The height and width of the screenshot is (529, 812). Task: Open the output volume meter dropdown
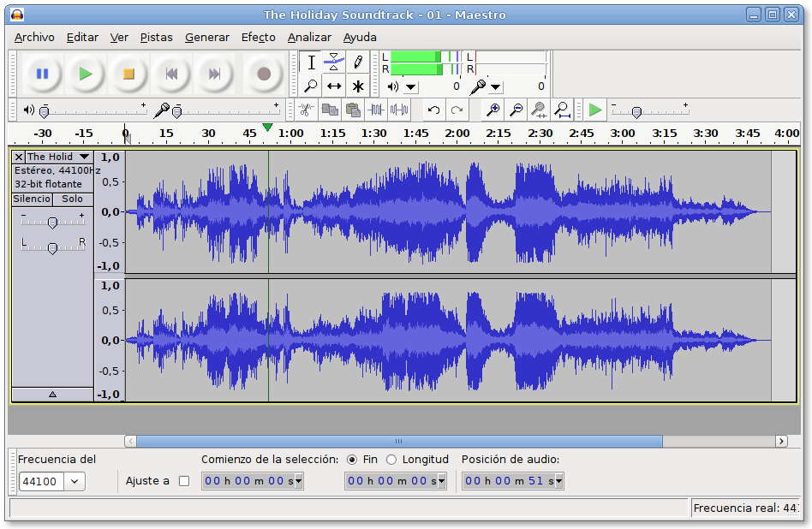410,86
